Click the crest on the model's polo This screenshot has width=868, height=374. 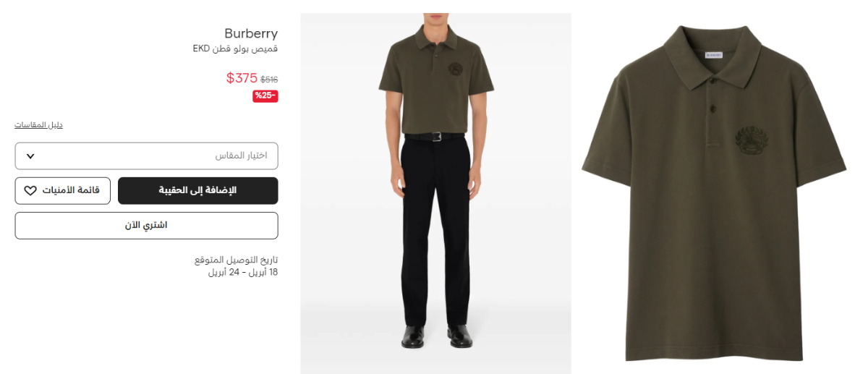click(x=457, y=71)
